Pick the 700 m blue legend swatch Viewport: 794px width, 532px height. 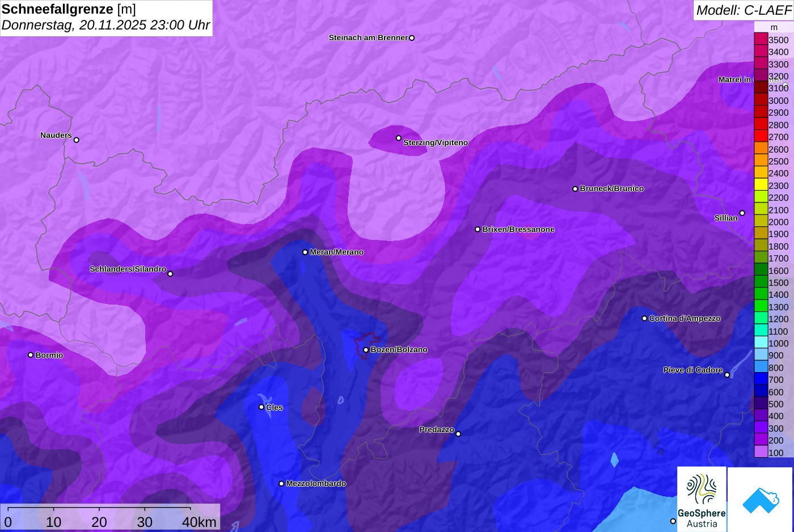[x=761, y=379]
